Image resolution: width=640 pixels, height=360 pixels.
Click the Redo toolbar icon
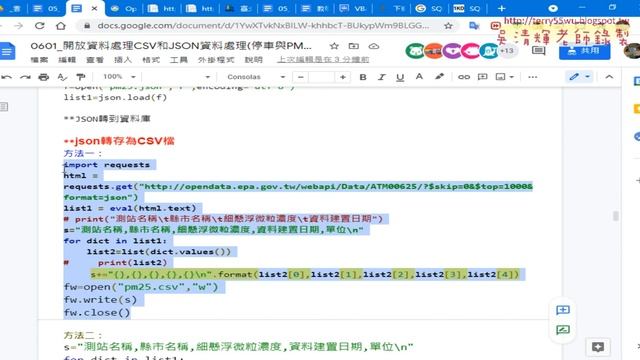tap(25, 77)
